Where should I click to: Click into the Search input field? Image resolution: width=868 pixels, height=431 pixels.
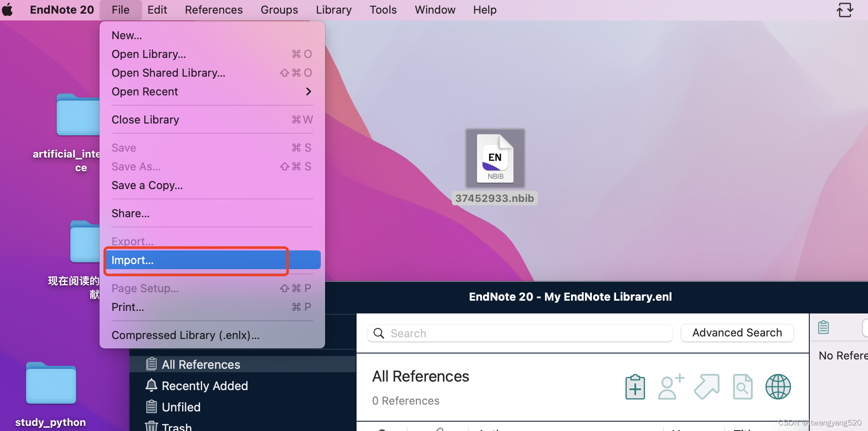point(520,333)
